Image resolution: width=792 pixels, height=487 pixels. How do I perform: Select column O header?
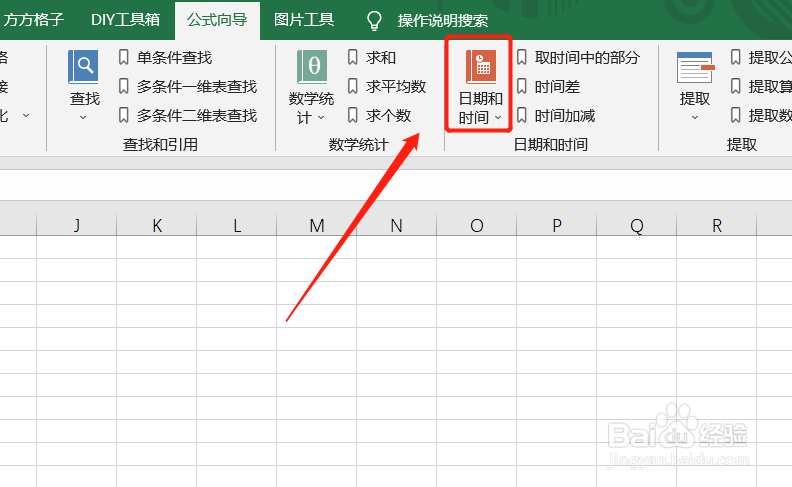point(477,225)
